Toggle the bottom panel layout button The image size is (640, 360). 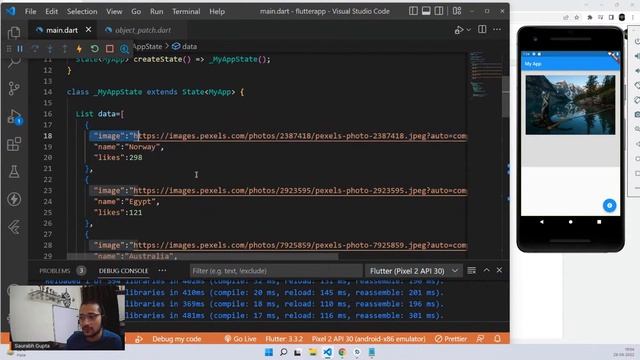(x=426, y=11)
